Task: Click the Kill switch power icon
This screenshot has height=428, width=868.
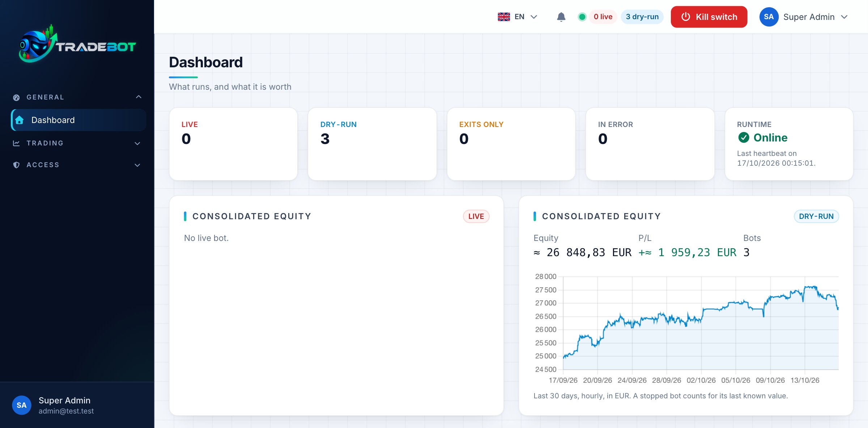Action: 686,17
